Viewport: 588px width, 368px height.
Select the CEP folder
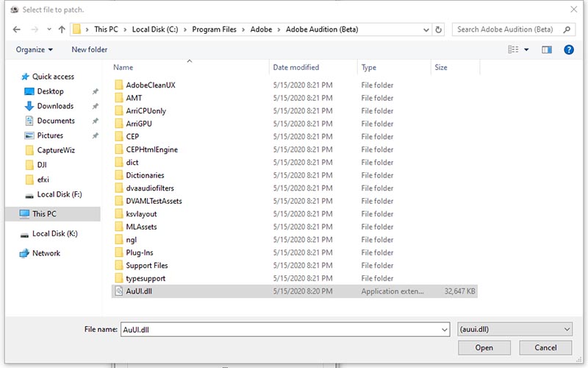[x=132, y=137]
